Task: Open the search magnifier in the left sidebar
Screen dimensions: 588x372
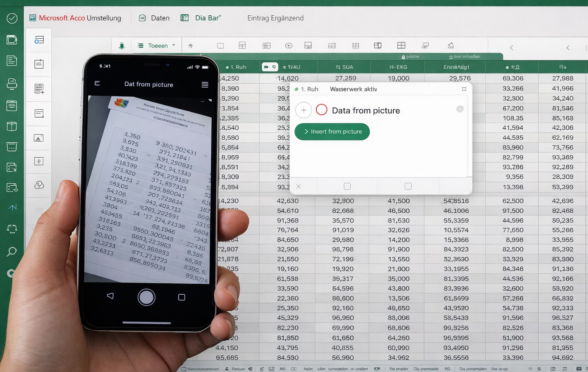Action: 12,251
